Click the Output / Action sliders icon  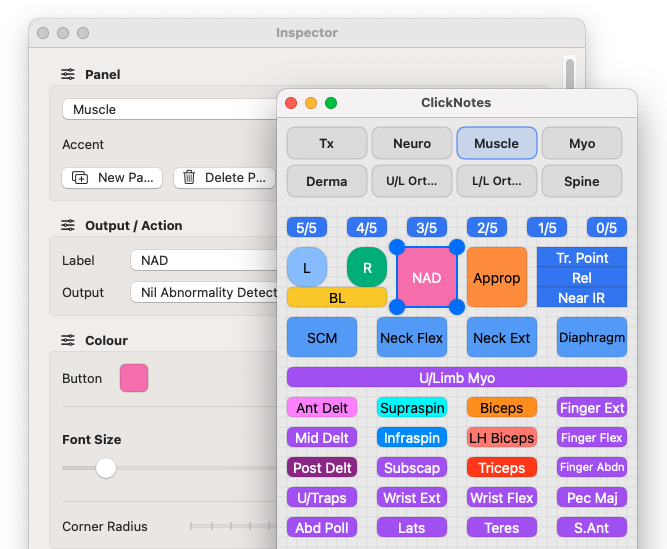point(68,225)
